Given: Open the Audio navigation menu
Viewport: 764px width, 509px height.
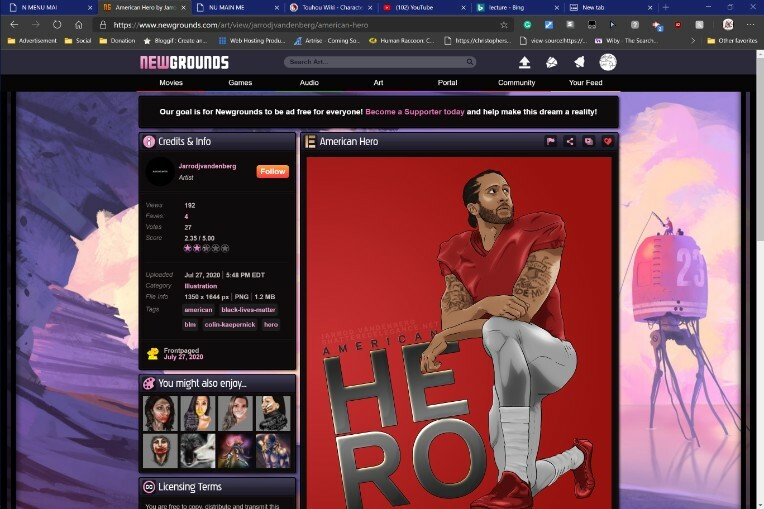Looking at the screenshot, I should (x=309, y=82).
